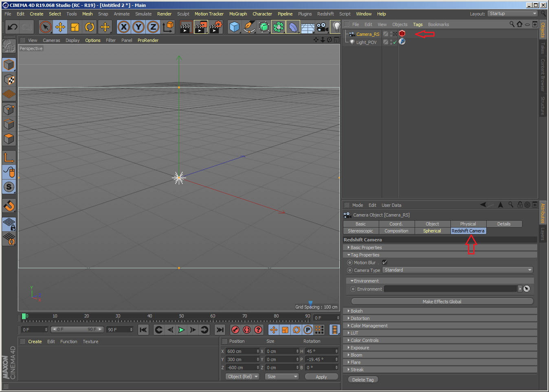Expand the Bloom section
The width and height of the screenshot is (549, 392).
pyautogui.click(x=440, y=355)
